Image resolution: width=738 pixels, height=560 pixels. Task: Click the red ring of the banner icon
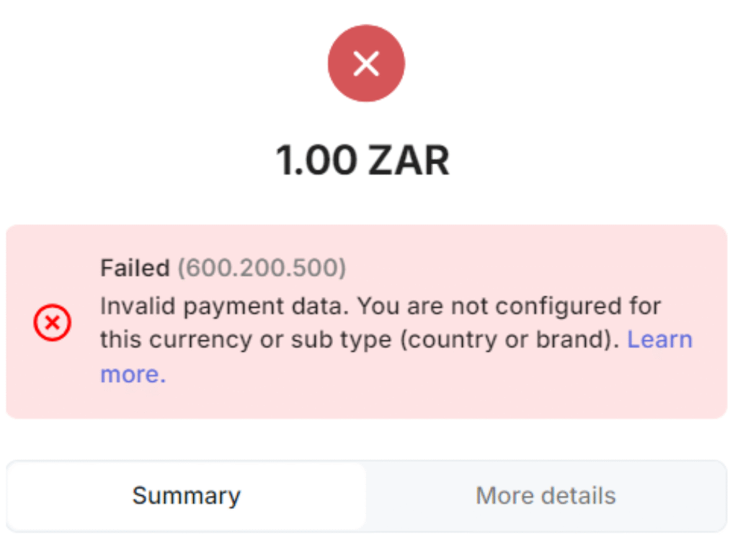coord(36,323)
